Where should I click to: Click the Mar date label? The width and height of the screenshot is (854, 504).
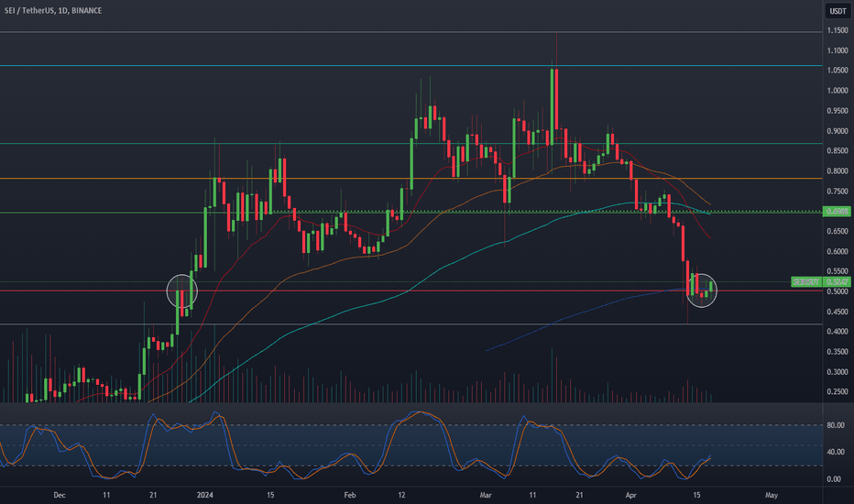486,495
